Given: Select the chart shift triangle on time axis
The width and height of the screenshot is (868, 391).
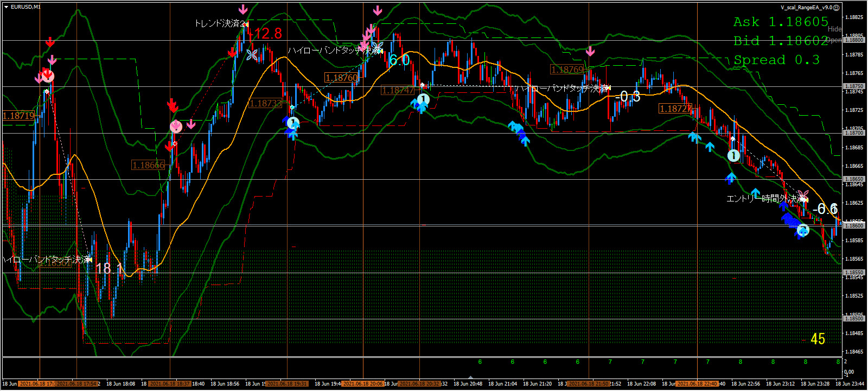Looking at the screenshot, I should coord(471,377).
